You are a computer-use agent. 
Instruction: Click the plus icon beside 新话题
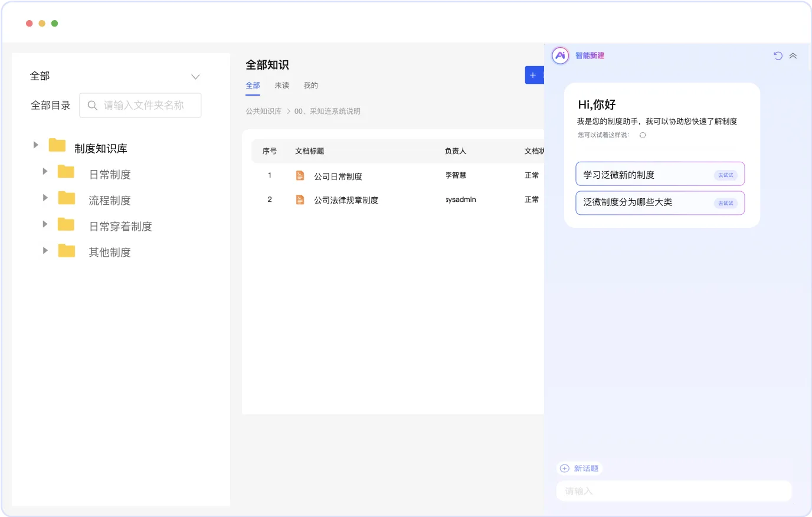565,469
